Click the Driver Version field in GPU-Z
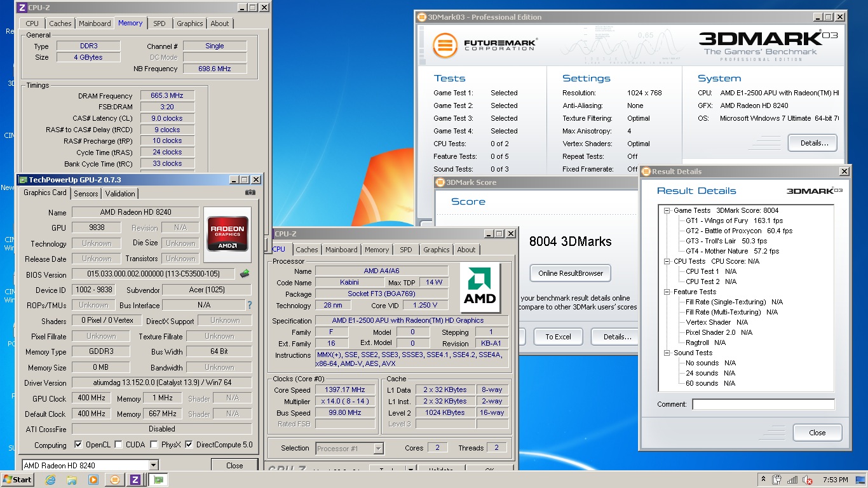Screen dimensions: 868x488 point(161,383)
